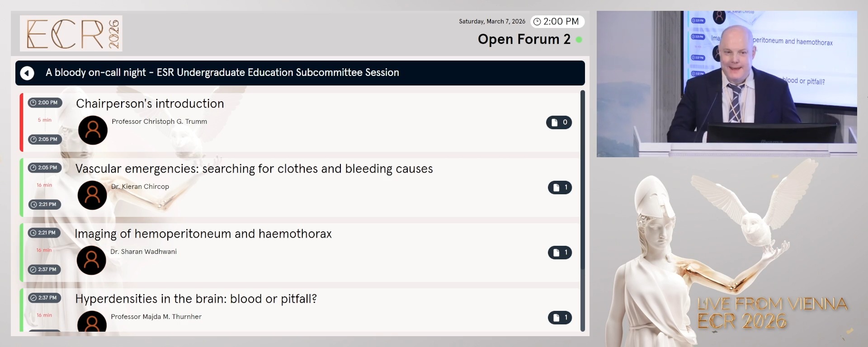This screenshot has height=347, width=868.
Task: Open documents badge for hemoperitoneum talk
Action: [560, 253]
